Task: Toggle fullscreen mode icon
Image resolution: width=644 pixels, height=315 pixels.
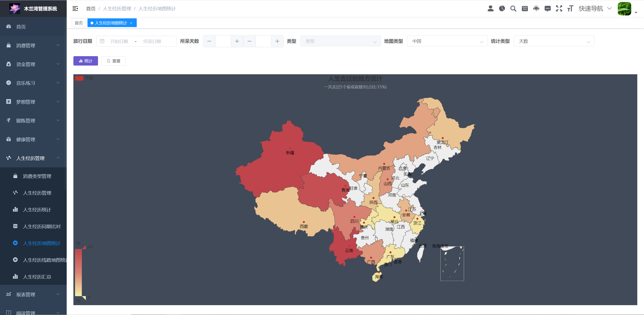Action: 559,9
